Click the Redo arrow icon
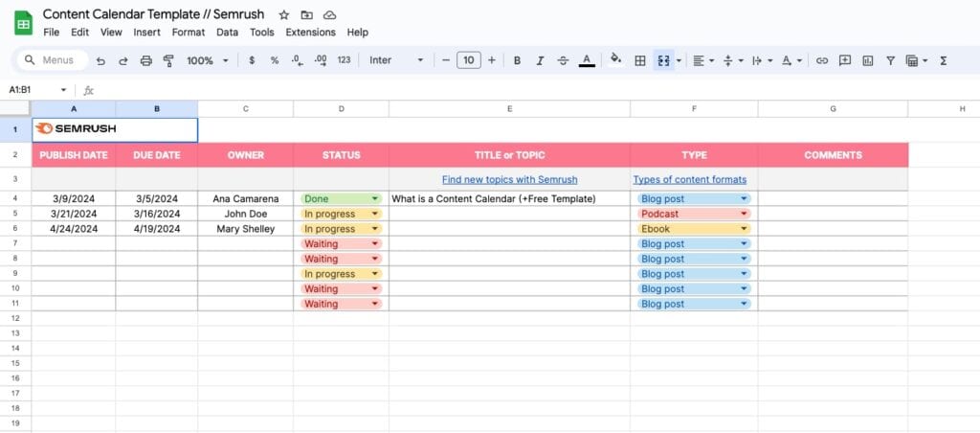This screenshot has height=433, width=980. tap(123, 60)
